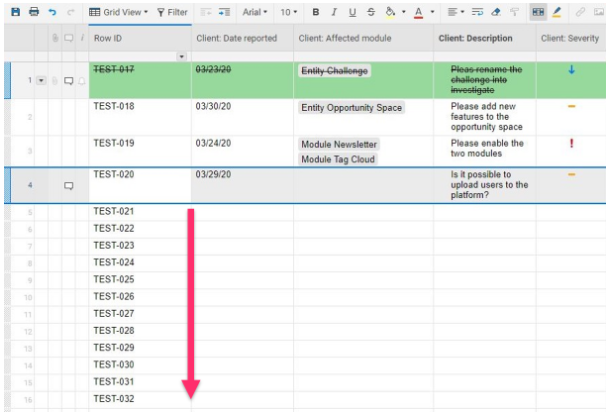Select the row number 10 header

click(x=28, y=298)
